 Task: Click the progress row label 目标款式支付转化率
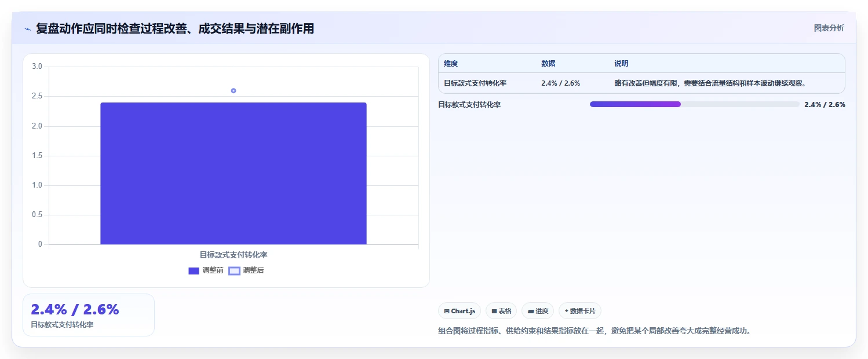pos(469,105)
